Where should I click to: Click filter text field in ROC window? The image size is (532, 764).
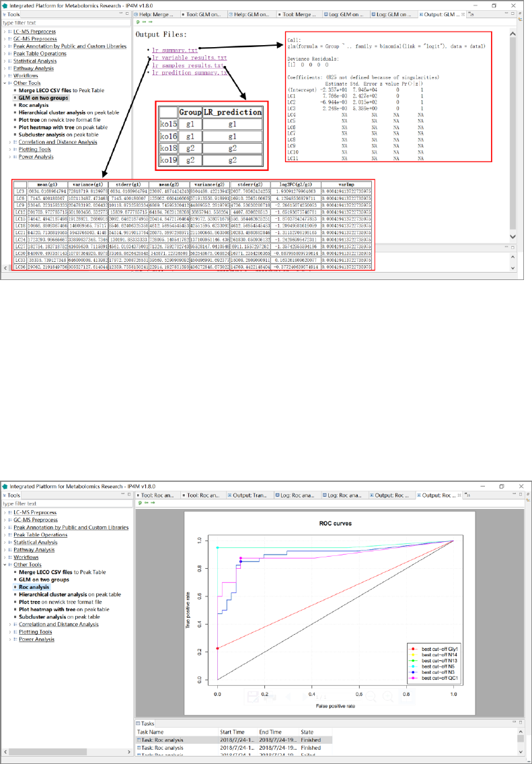click(x=67, y=503)
